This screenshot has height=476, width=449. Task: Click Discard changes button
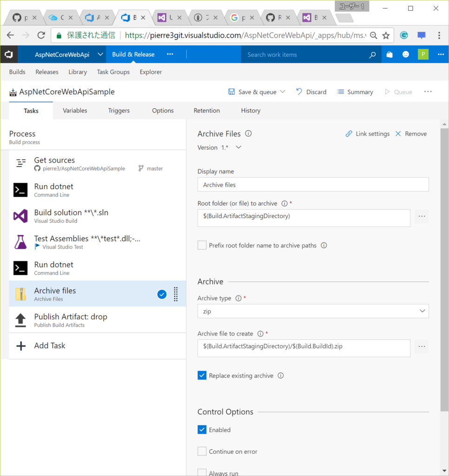(x=311, y=92)
